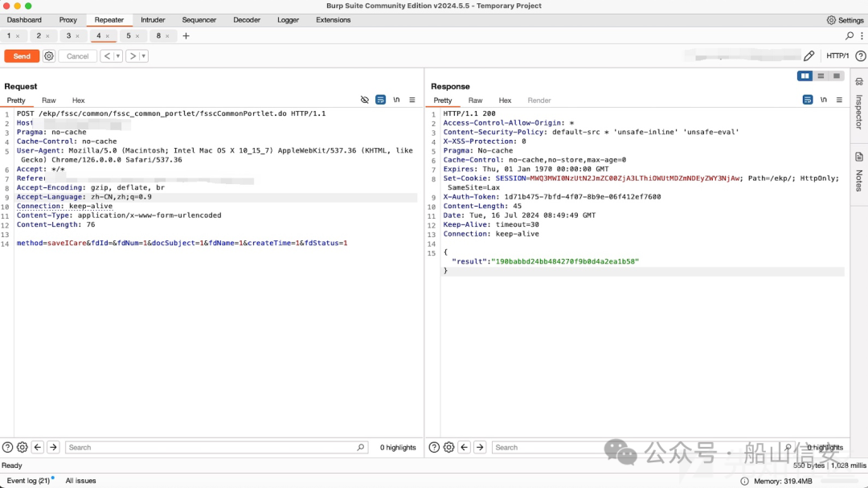Open Response search settings gear

tap(449, 447)
